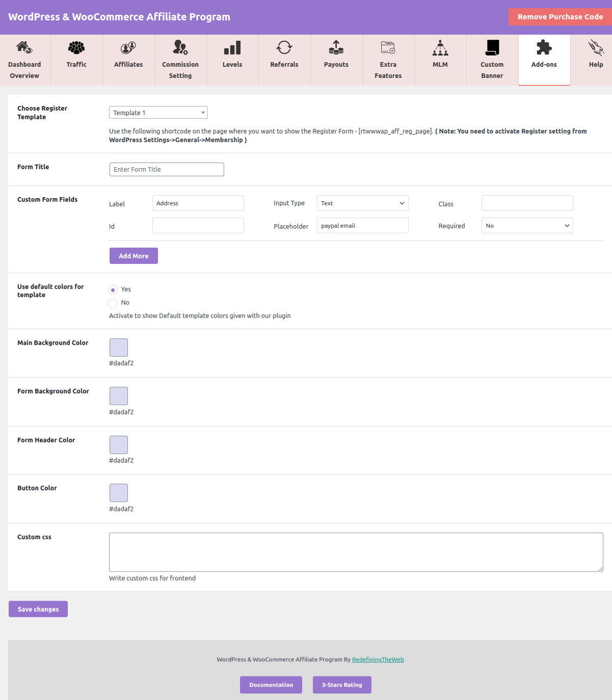Viewport: 612px width, 700px height.
Task: Pick the Main Background Color swatch
Action: [119, 347]
